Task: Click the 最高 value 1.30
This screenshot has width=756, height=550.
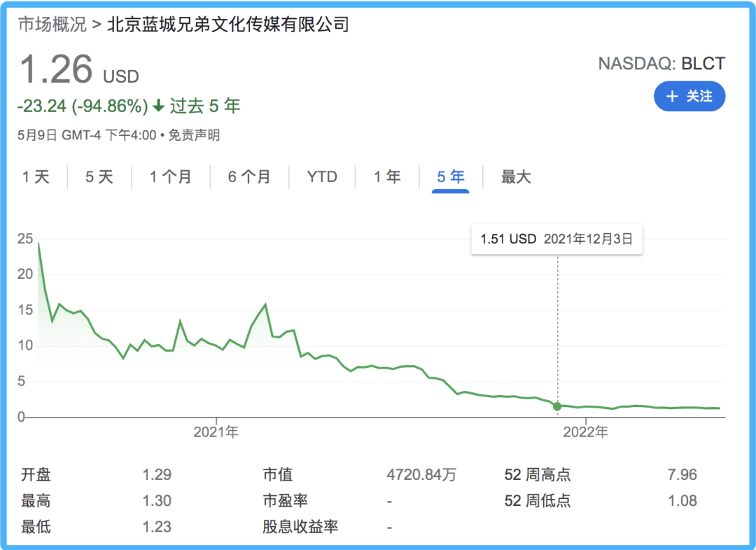Action: pos(157,501)
